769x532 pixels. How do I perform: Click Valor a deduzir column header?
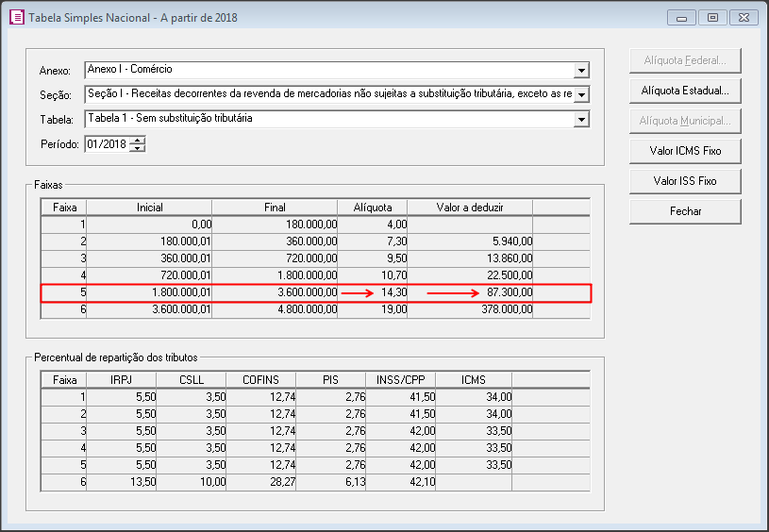470,208
